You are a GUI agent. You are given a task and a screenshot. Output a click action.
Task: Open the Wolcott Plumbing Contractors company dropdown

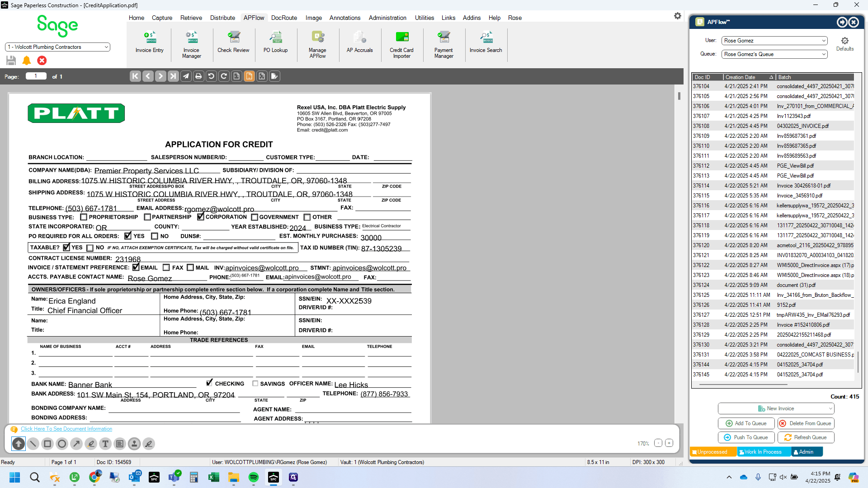click(x=57, y=47)
